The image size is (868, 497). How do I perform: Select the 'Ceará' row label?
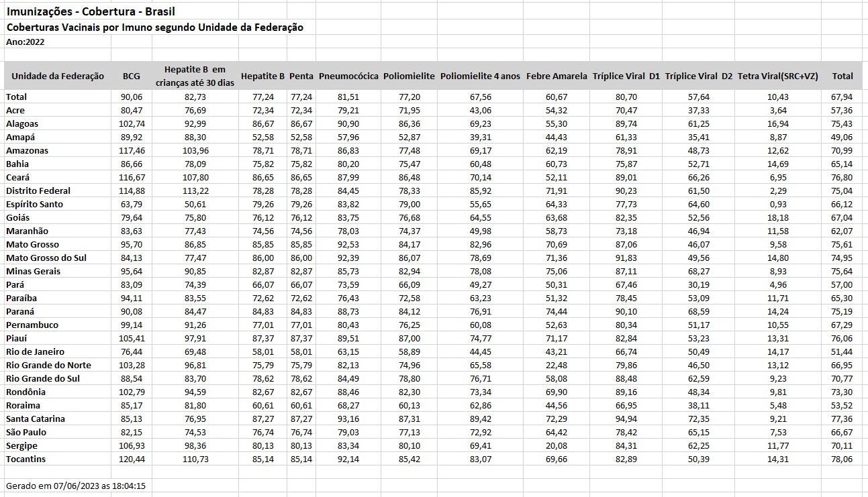tap(18, 177)
